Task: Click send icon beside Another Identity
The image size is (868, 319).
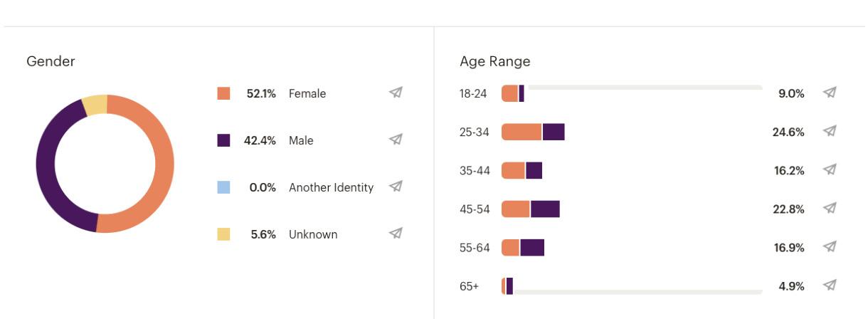Action: click(x=396, y=187)
